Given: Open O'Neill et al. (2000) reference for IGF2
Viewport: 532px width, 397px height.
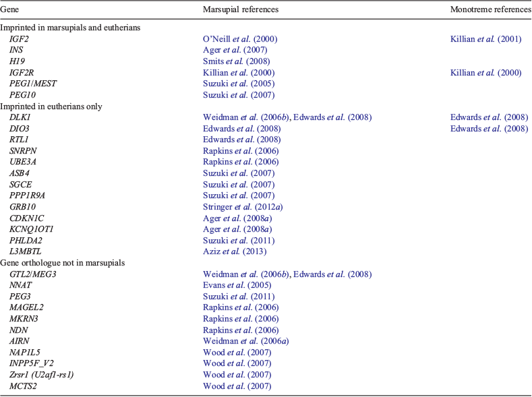Looking at the screenshot, I should coord(240,39).
